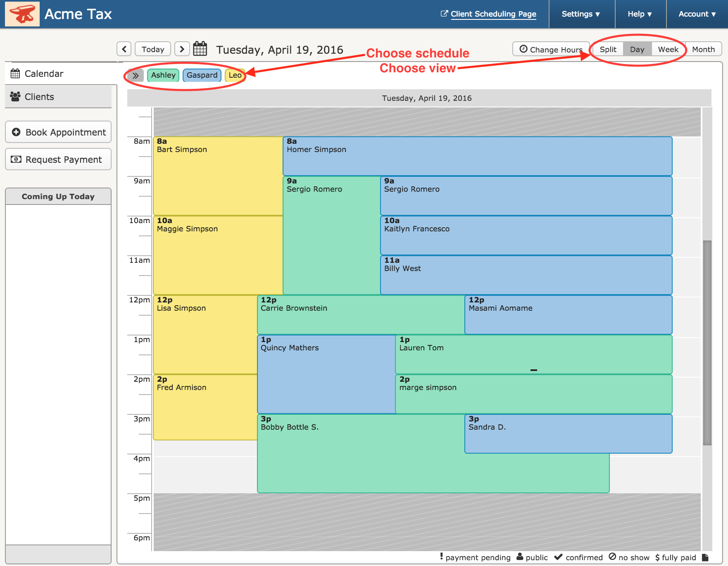728x566 pixels.
Task: Open Calendar in the sidebar
Action: [x=61, y=74]
